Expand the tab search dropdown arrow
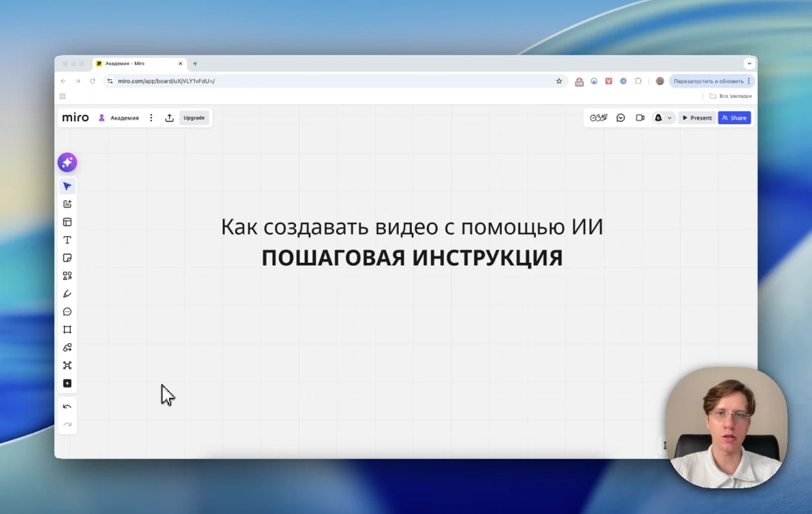 (x=749, y=64)
